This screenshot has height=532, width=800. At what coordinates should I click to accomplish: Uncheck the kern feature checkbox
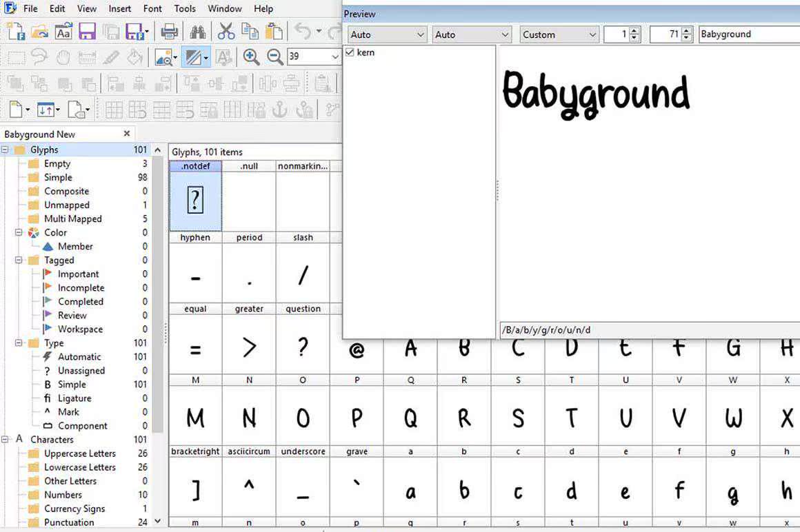pyautogui.click(x=350, y=52)
